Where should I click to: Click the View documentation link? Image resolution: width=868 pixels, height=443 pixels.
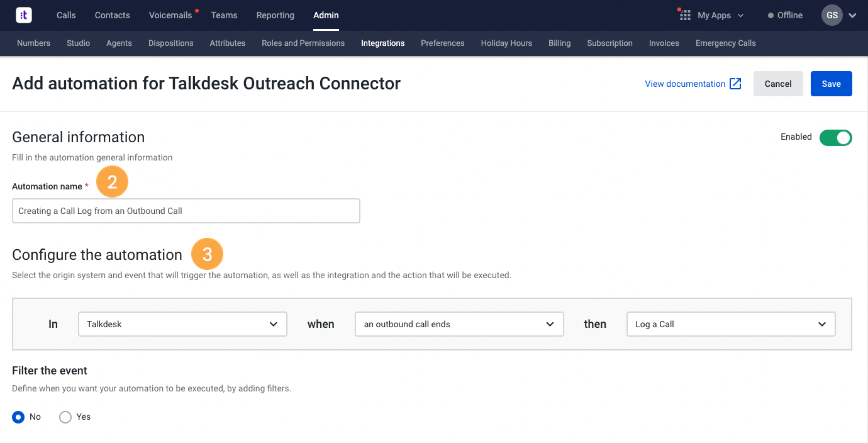point(685,84)
